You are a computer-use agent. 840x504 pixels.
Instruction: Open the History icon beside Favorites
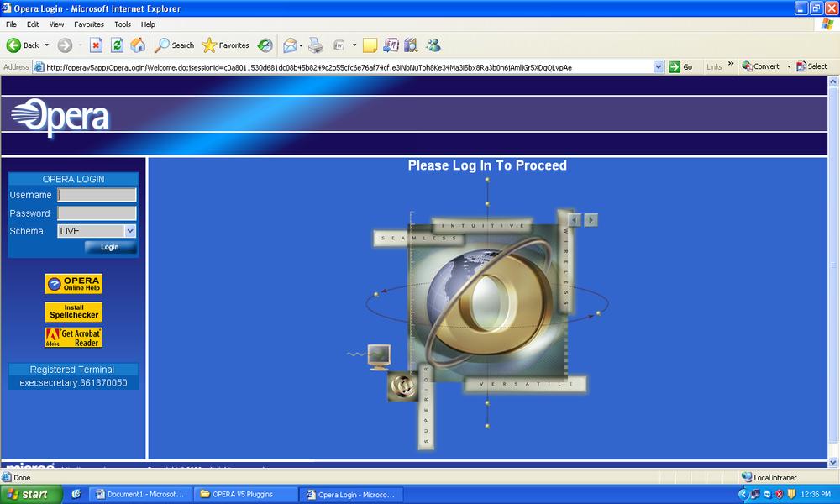pos(265,45)
